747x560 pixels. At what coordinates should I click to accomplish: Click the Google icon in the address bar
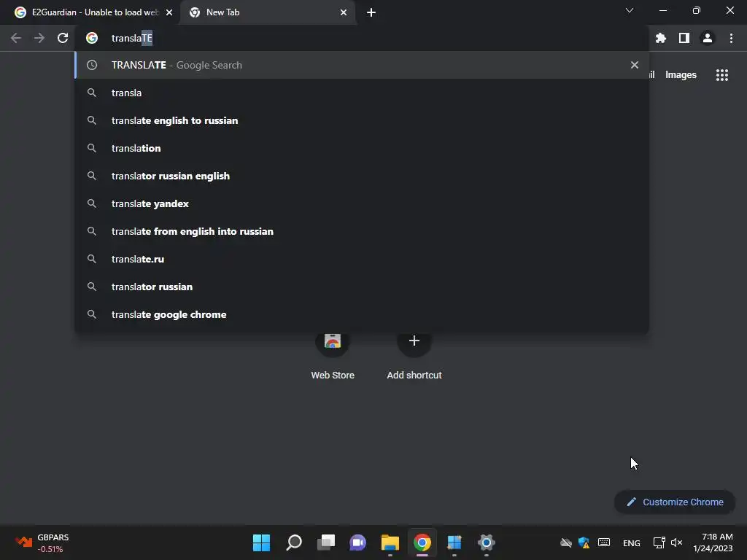pyautogui.click(x=92, y=38)
